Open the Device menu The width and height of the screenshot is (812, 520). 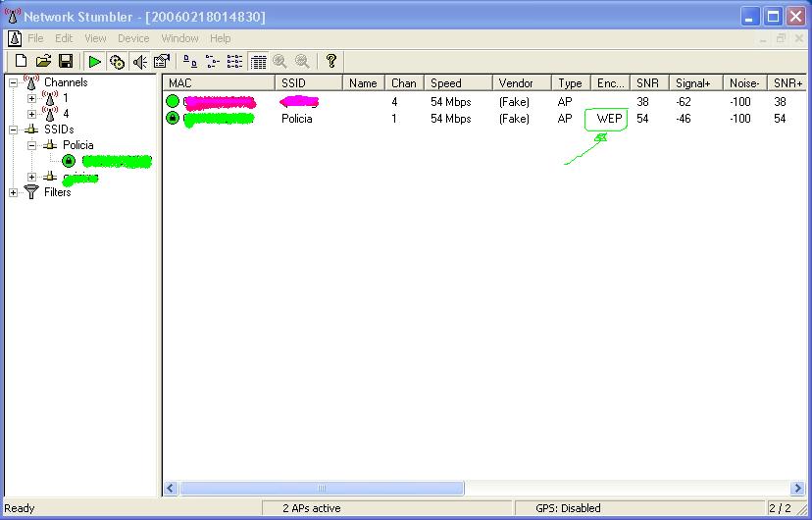133,38
